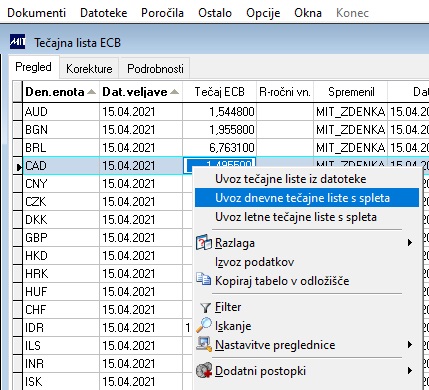Select the DKK currency cell
This screenshot has width=429, height=390.
[x=61, y=220]
